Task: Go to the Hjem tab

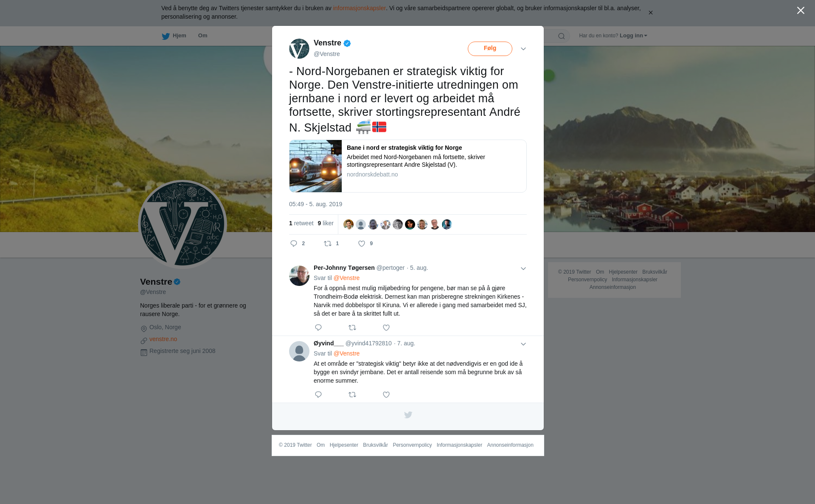Action: pos(174,36)
